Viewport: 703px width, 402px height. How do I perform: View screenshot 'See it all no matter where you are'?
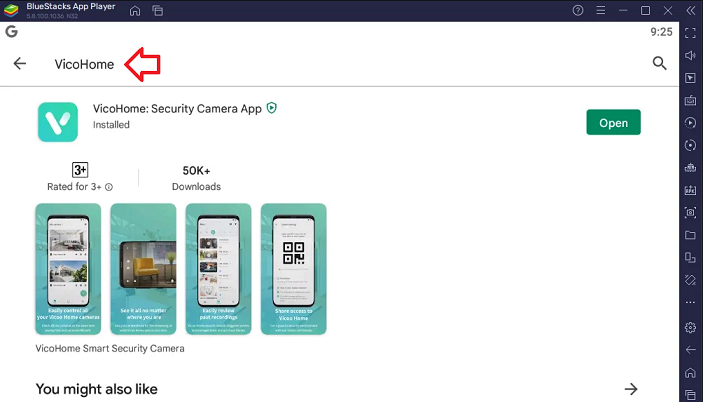[143, 269]
